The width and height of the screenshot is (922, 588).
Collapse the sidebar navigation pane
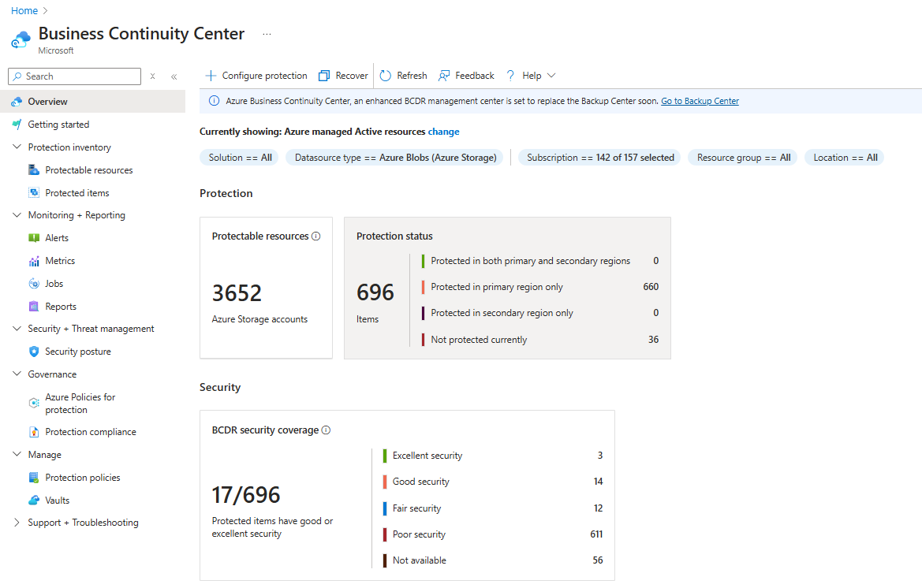click(x=174, y=76)
